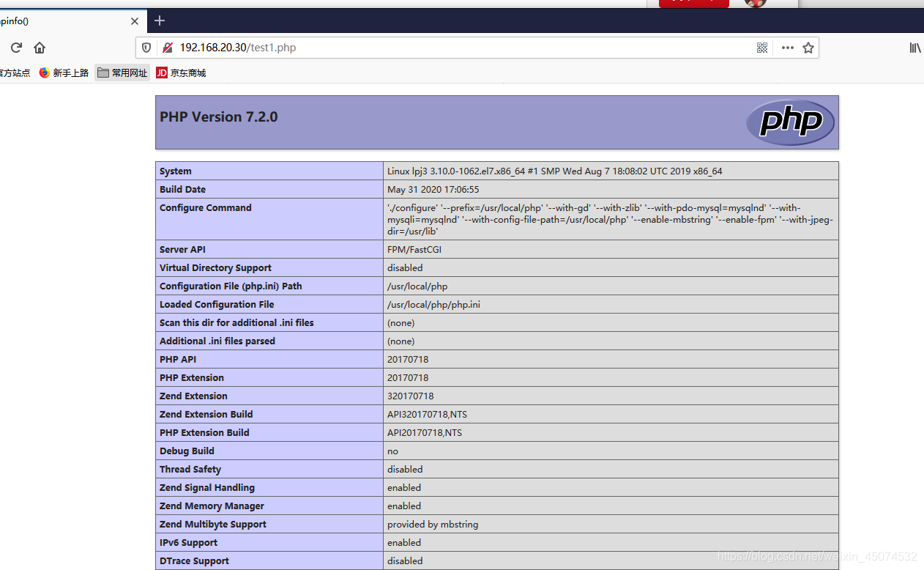Click the Virtual Directory Support label

point(215,268)
